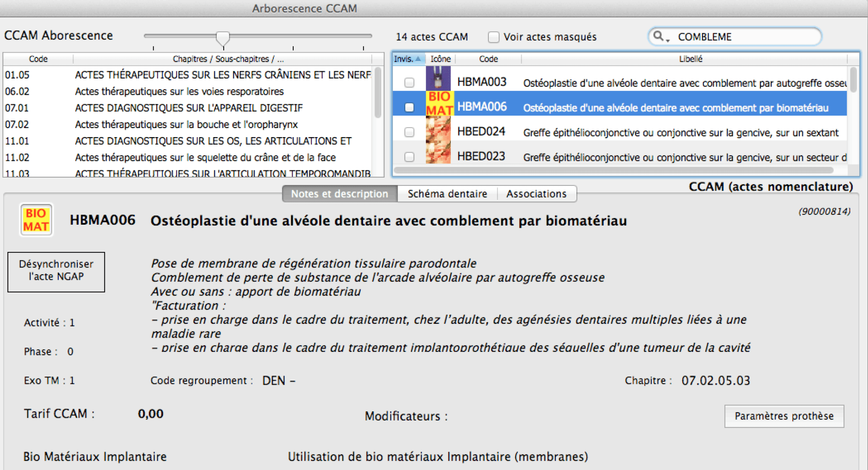This screenshot has width=868, height=470.
Task: Click the BIO MAT icon in HBMA006 row
Action: coord(439,103)
